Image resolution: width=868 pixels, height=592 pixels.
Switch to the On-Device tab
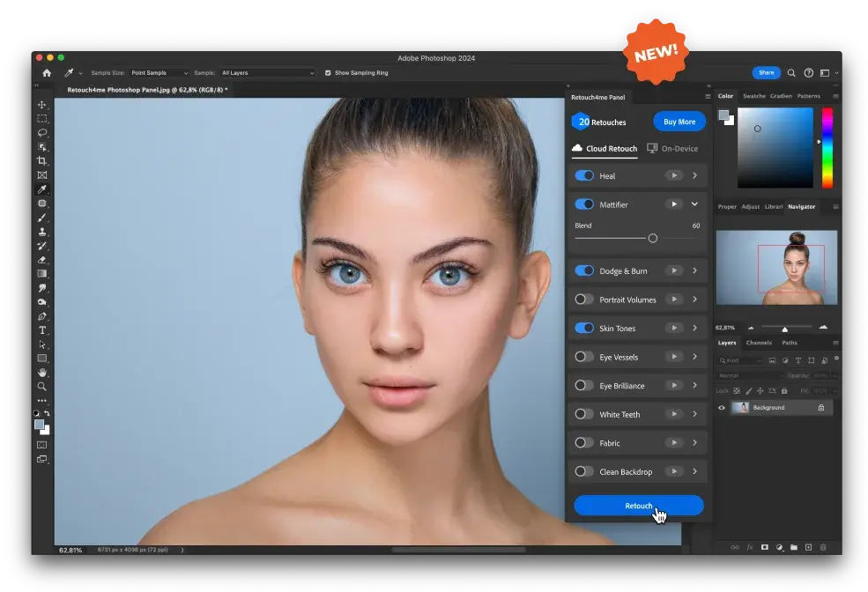pos(672,149)
